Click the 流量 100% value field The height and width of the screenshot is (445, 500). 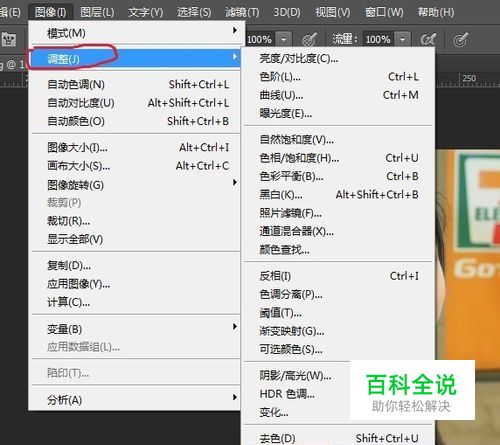tap(378, 39)
